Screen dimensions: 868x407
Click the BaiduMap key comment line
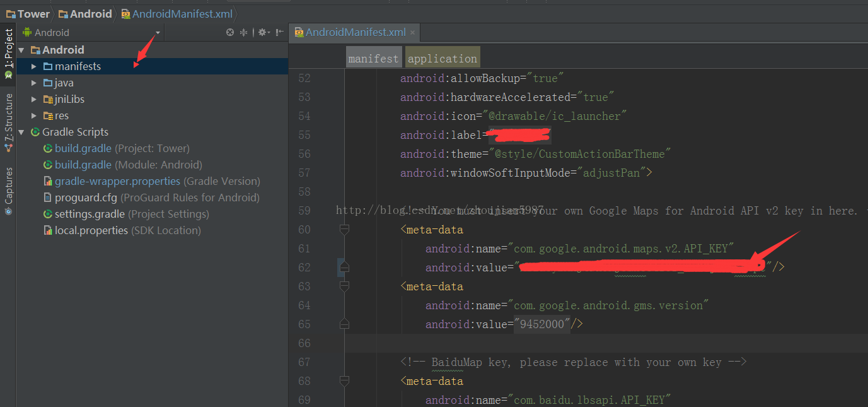pos(573,362)
